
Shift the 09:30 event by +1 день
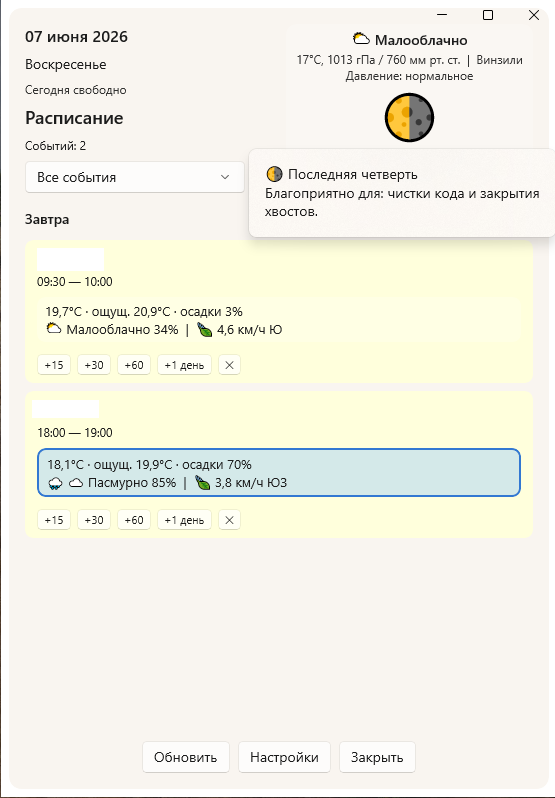click(x=184, y=365)
